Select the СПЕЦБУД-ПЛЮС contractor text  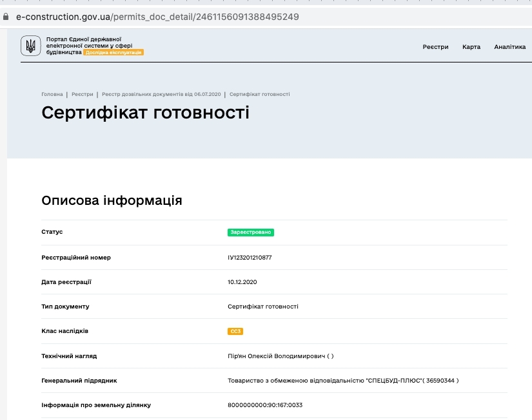[343, 380]
